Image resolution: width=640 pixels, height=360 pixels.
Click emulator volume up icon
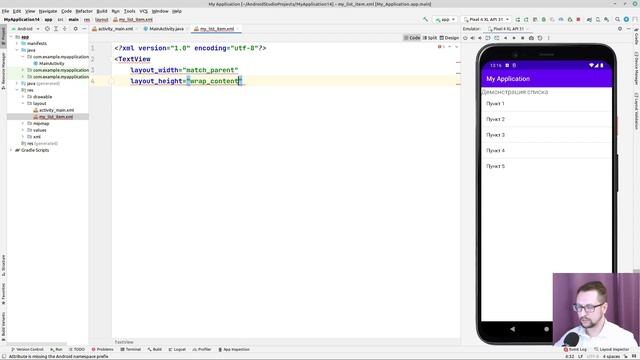pos(473,38)
